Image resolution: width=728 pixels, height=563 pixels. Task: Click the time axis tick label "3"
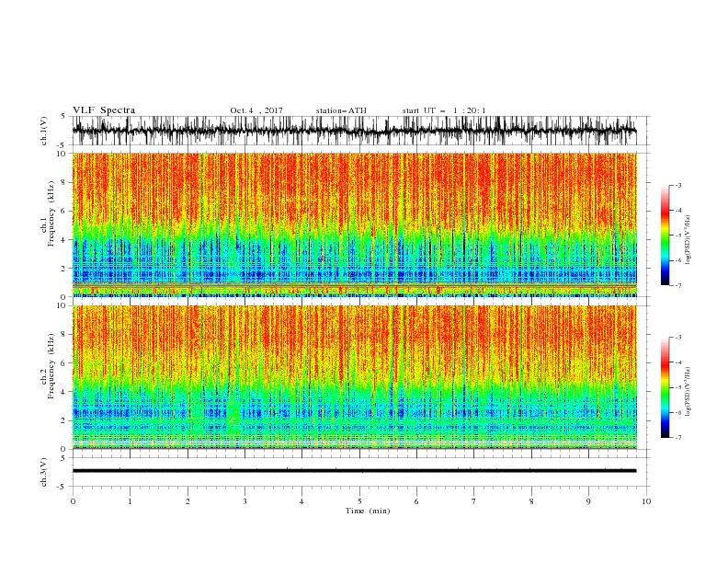(x=245, y=501)
